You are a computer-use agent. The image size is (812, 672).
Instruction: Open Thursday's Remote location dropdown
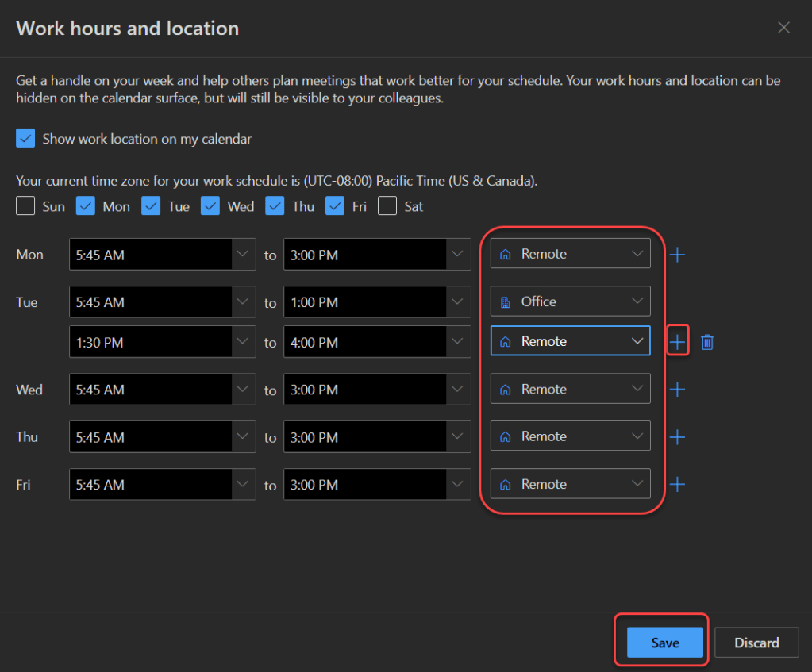coord(570,437)
